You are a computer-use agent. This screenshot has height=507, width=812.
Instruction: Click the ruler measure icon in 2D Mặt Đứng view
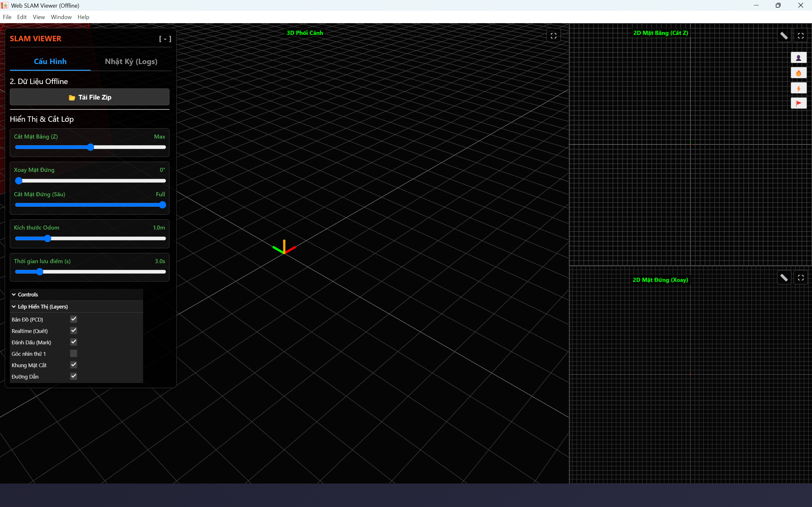784,278
